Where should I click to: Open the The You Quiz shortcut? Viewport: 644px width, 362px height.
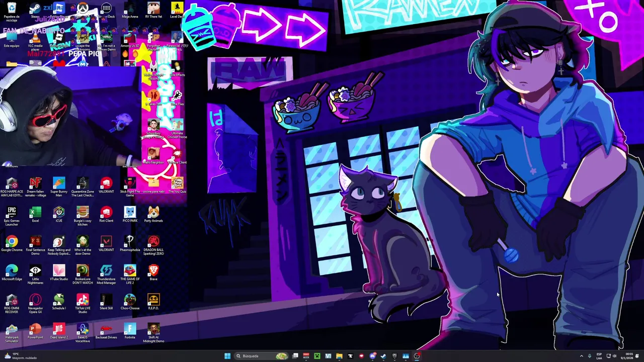(x=177, y=186)
